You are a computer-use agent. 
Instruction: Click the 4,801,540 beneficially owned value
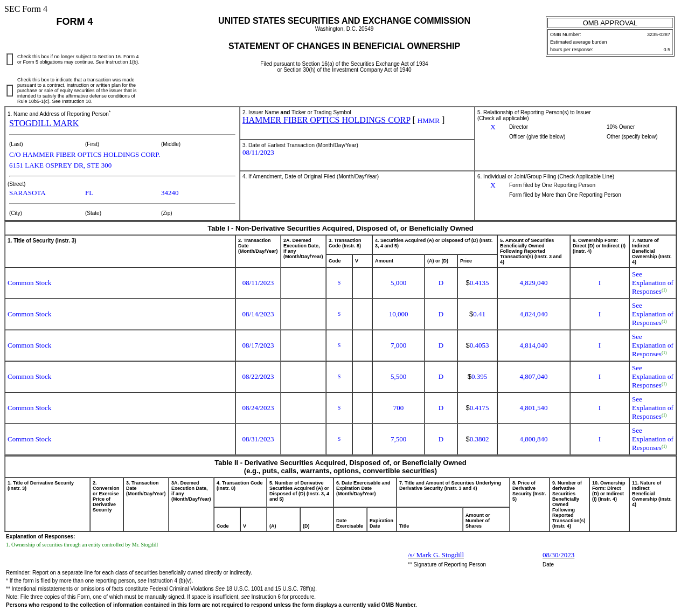[533, 408]
